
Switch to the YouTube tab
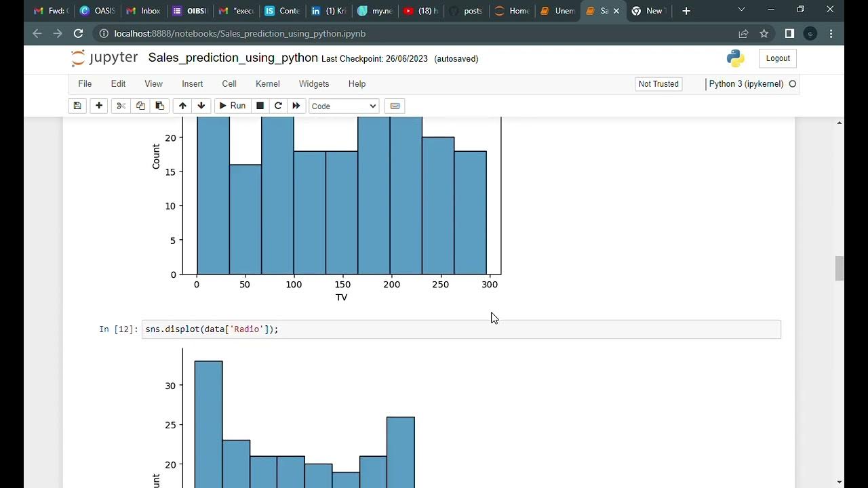click(420, 11)
